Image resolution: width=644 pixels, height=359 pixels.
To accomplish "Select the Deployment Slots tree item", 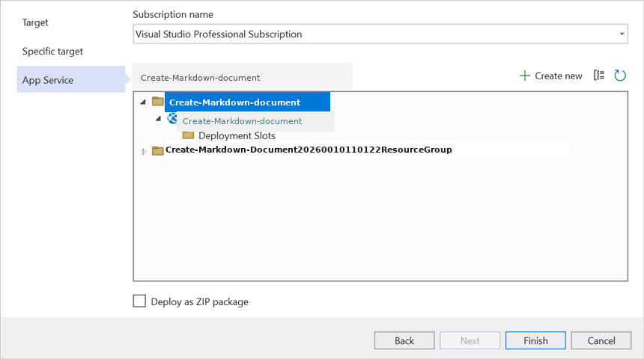I will click(237, 136).
